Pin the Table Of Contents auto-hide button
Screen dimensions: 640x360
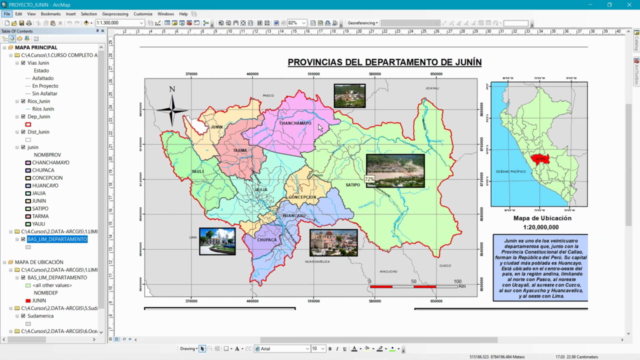(98, 31)
